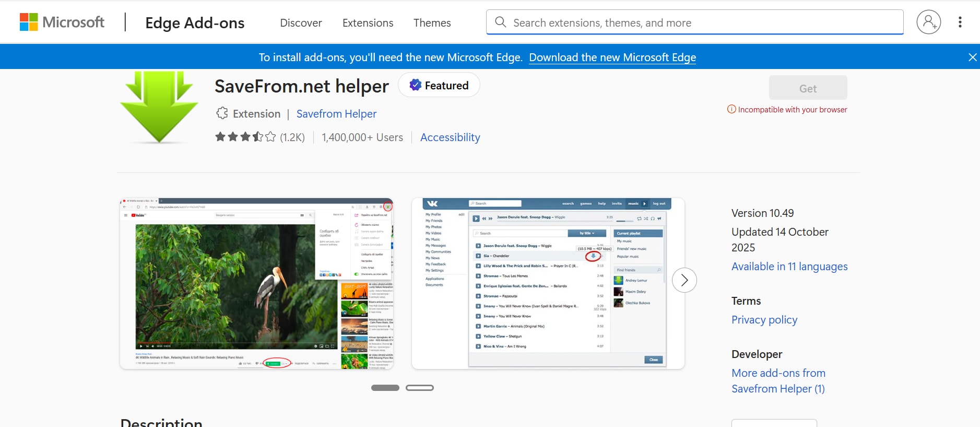Open the YouTube screenshot thumbnail
Screen dimensions: 980x427
click(256, 284)
